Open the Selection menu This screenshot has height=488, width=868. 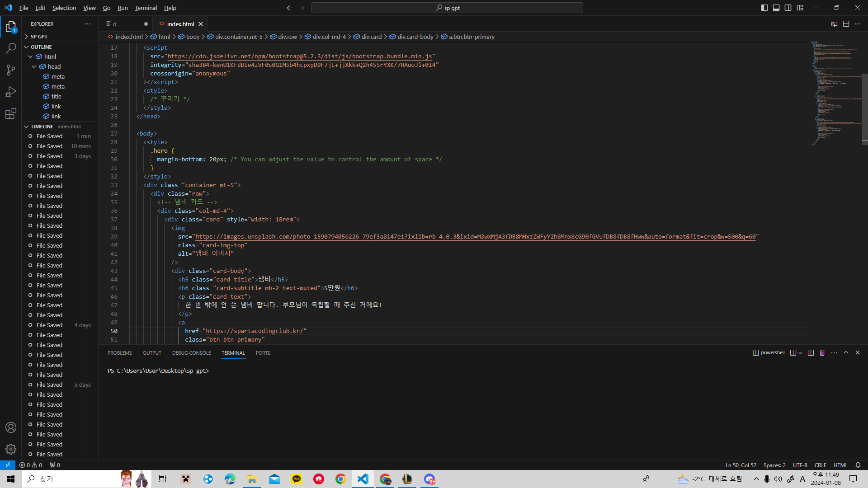(x=64, y=8)
